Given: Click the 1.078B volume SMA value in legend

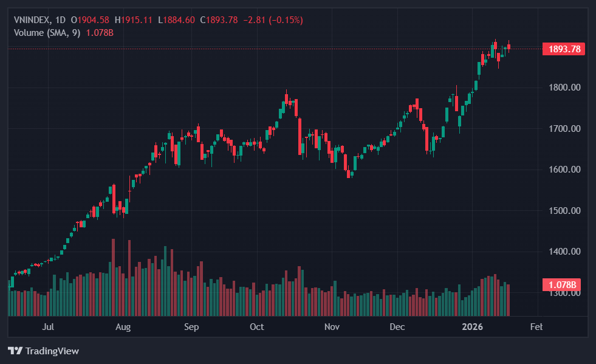Looking at the screenshot, I should tap(100, 32).
